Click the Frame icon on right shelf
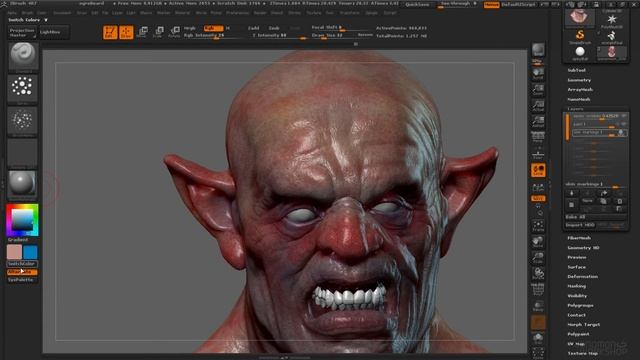 tap(538, 226)
